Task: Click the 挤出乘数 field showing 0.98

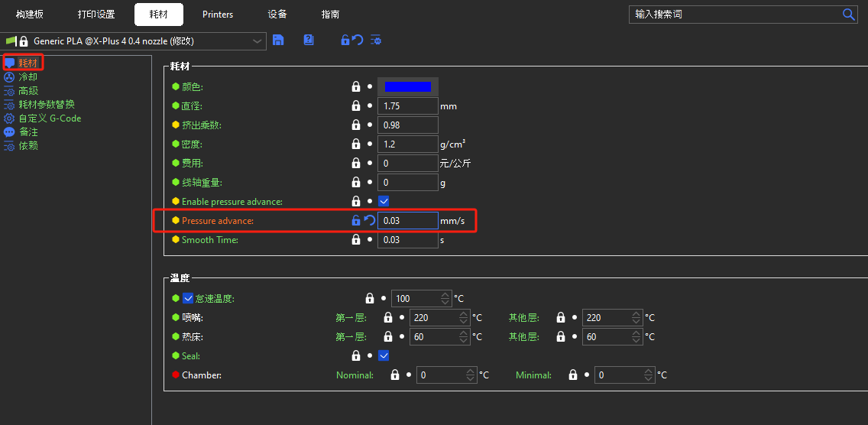Action: 408,125
